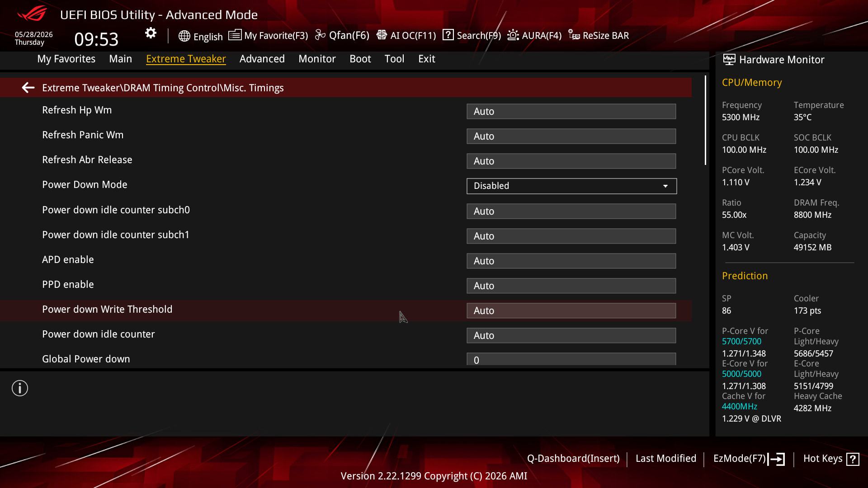View Last Modified changes
The image size is (868, 488).
pos(666,459)
